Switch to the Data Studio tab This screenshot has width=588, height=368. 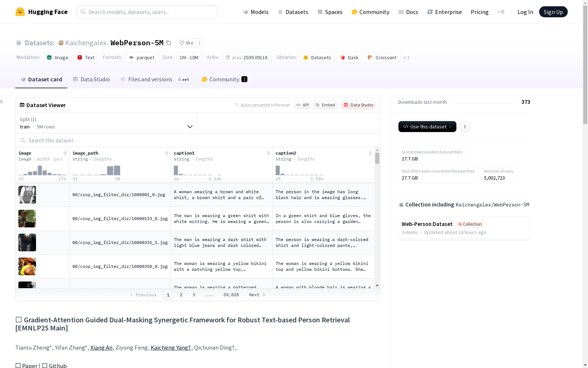pos(92,79)
